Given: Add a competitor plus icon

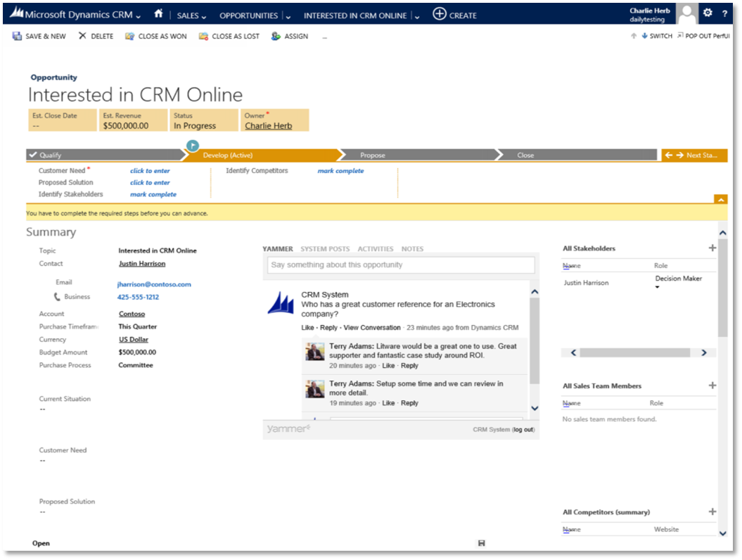Looking at the screenshot, I should [712, 511].
